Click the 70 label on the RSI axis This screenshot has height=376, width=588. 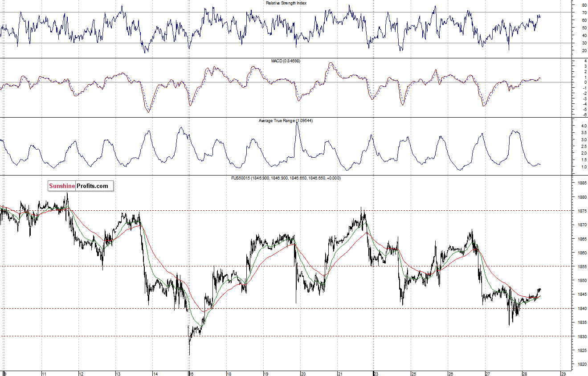(584, 12)
